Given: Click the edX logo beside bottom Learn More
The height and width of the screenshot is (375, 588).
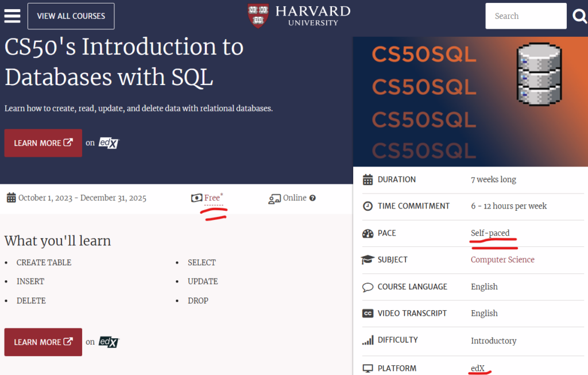Looking at the screenshot, I should [x=109, y=342].
